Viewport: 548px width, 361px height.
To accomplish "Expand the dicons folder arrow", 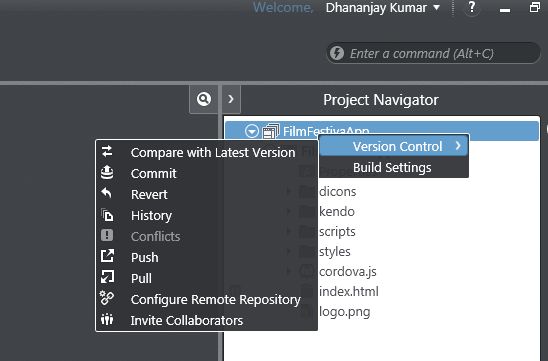I will [x=288, y=192].
